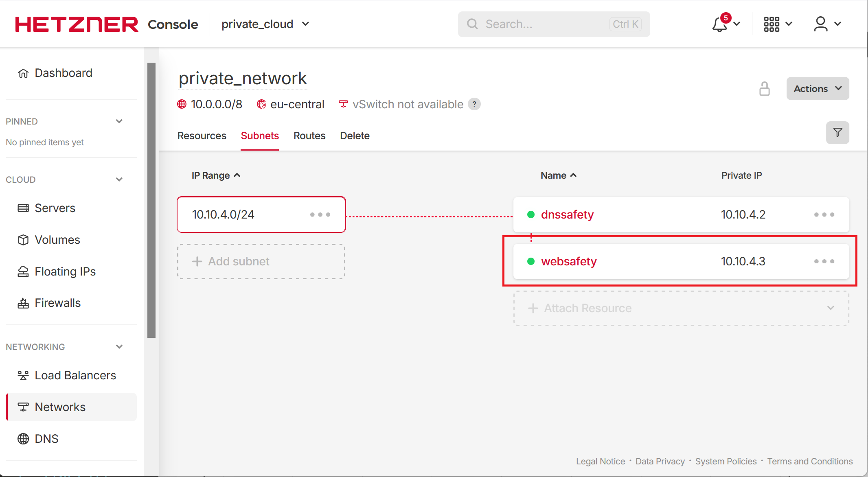868x477 pixels.
Task: Select Networks in the sidebar
Action: pos(71,407)
